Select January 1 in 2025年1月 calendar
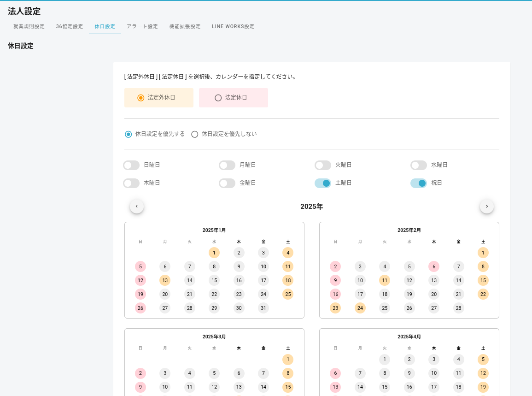 (214, 253)
